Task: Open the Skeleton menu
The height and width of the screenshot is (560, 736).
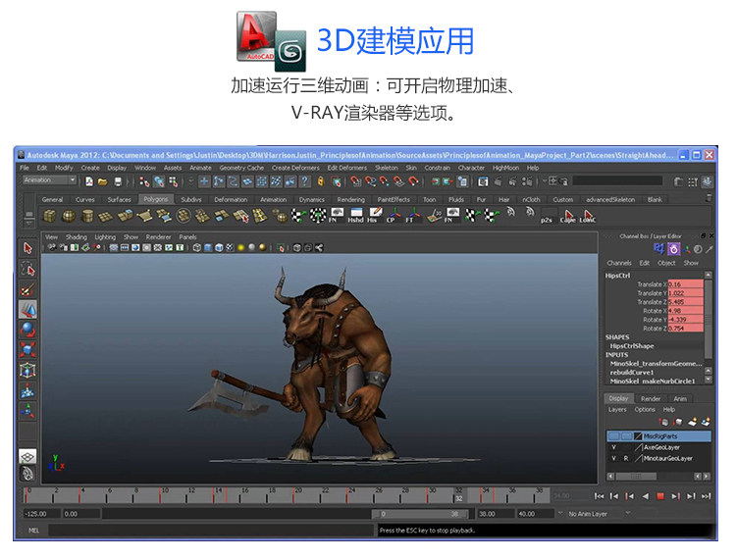Action: 387,168
